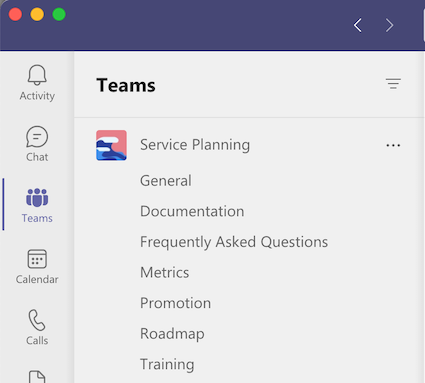Open Service Planning more options ellipsis
The image size is (425, 383).
coord(393,145)
